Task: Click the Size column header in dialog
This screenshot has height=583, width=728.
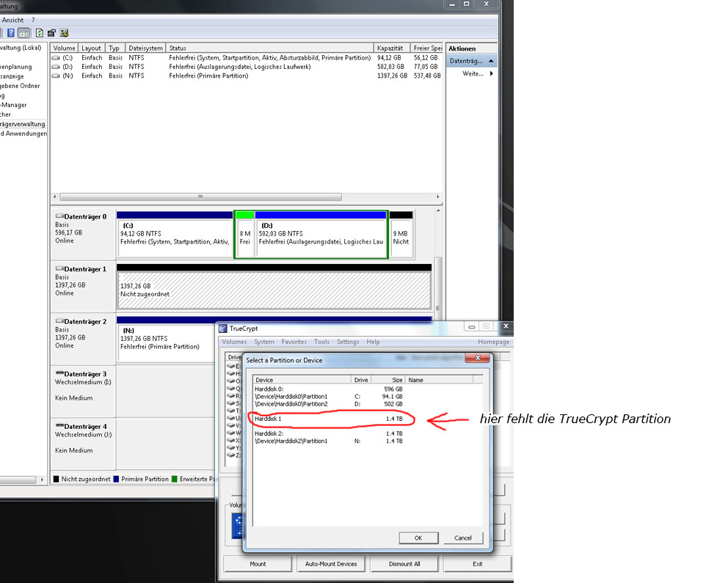Action: point(387,380)
